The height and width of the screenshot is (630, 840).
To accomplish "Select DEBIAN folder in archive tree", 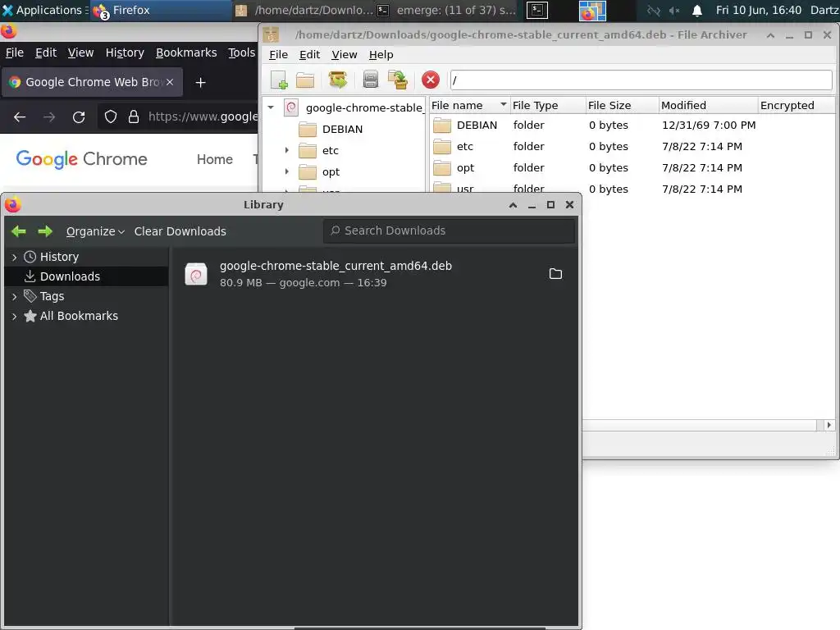I will 342,129.
